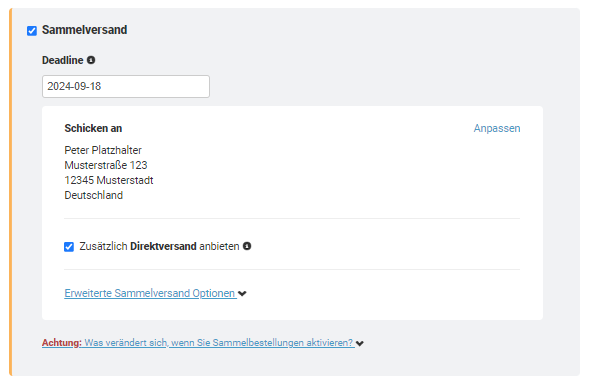Image resolution: width=589 pixels, height=383 pixels.
Task: Click the Deutschland country line
Action: click(94, 195)
